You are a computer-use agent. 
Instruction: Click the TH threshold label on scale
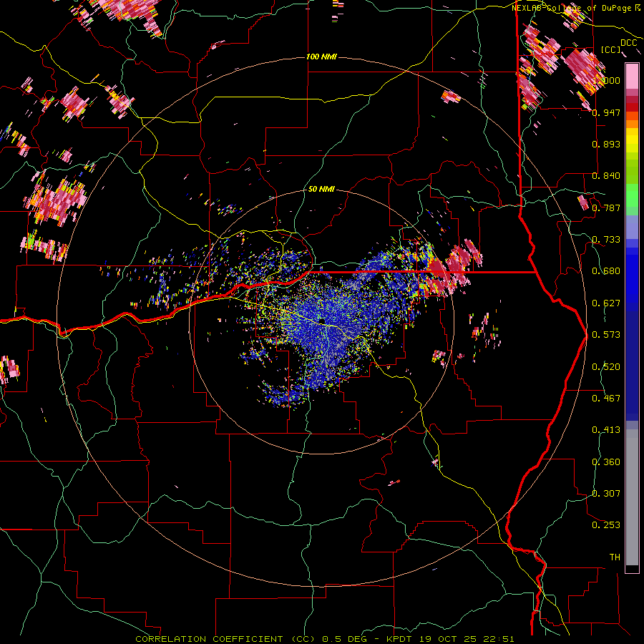[615, 557]
